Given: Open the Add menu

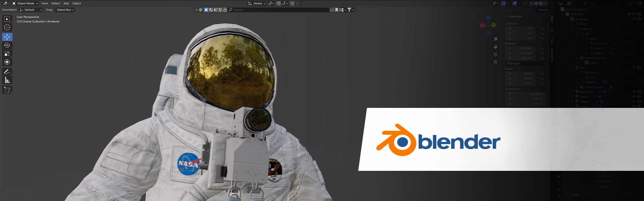Looking at the screenshot, I should point(66,3).
